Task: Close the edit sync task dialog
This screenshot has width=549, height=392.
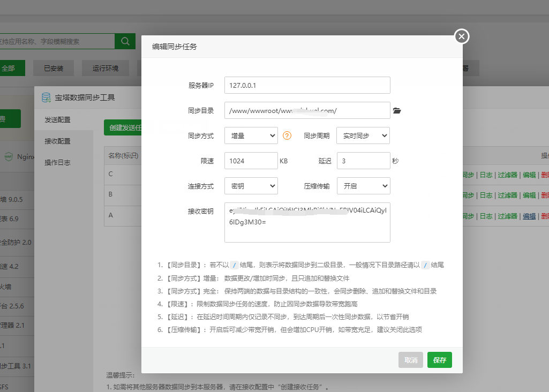Action: coord(462,36)
